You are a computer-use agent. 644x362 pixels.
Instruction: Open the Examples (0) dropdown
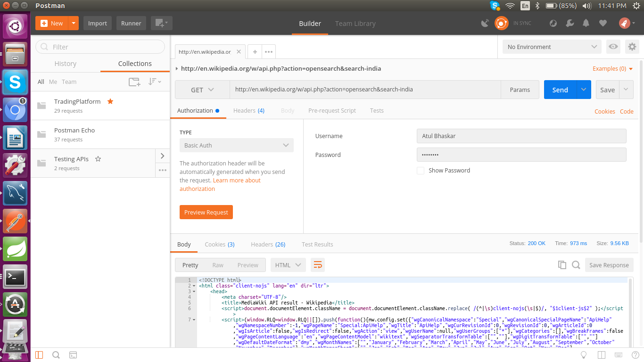click(x=612, y=68)
